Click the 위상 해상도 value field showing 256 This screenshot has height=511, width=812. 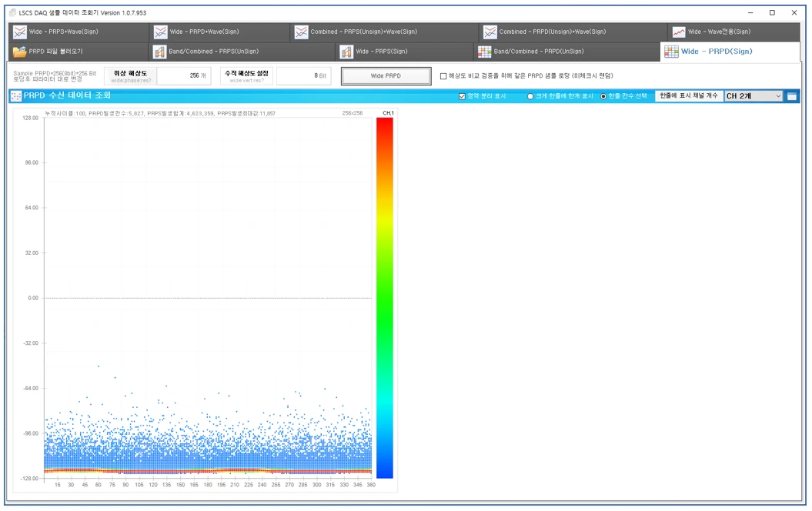tap(184, 76)
